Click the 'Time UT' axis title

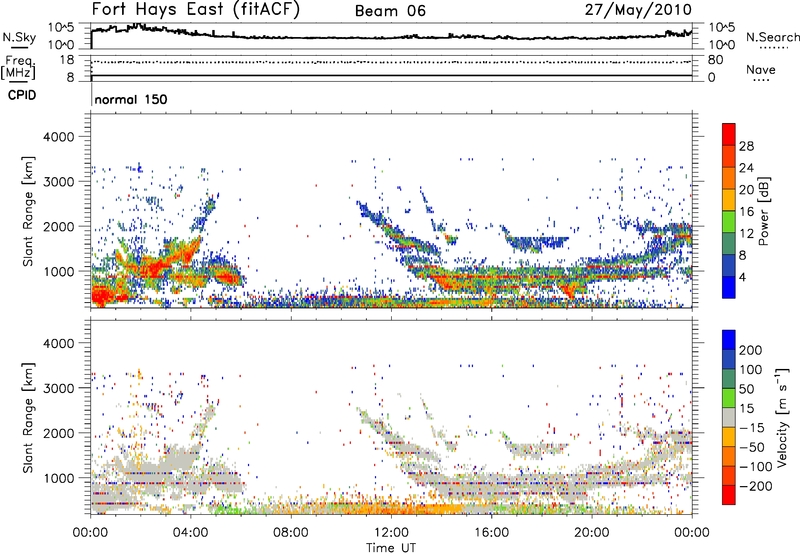391,548
